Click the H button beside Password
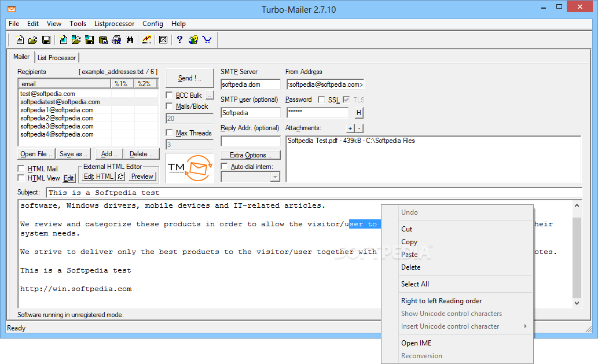 (x=359, y=113)
